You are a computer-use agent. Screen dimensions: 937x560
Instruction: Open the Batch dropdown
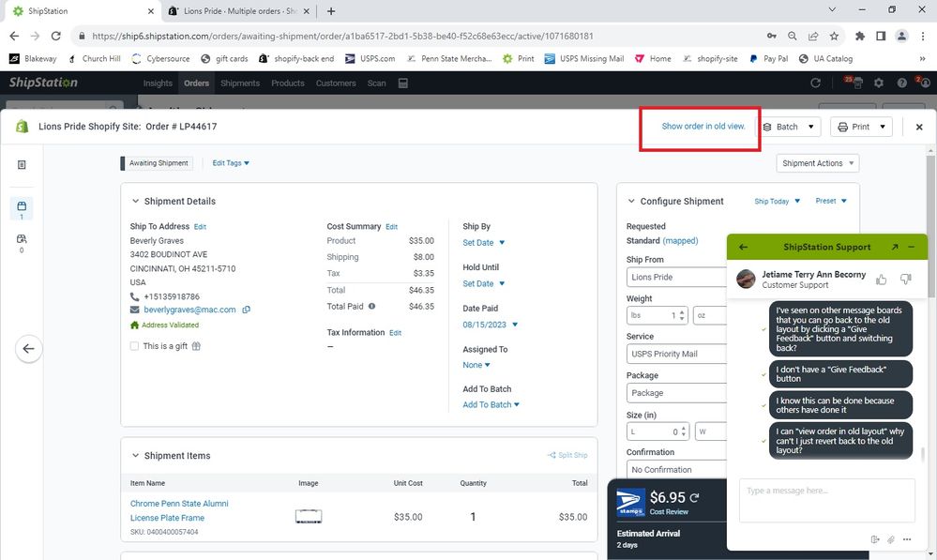788,127
